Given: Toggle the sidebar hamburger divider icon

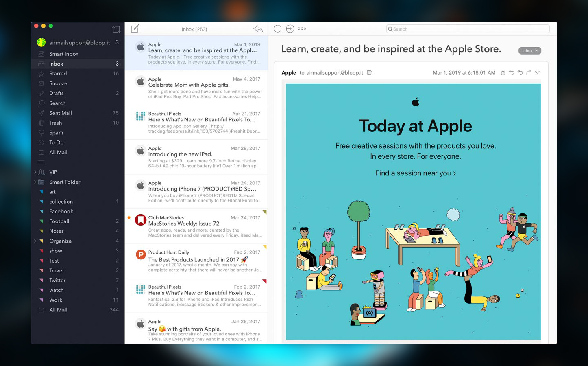Looking at the screenshot, I should pyautogui.click(x=41, y=162).
